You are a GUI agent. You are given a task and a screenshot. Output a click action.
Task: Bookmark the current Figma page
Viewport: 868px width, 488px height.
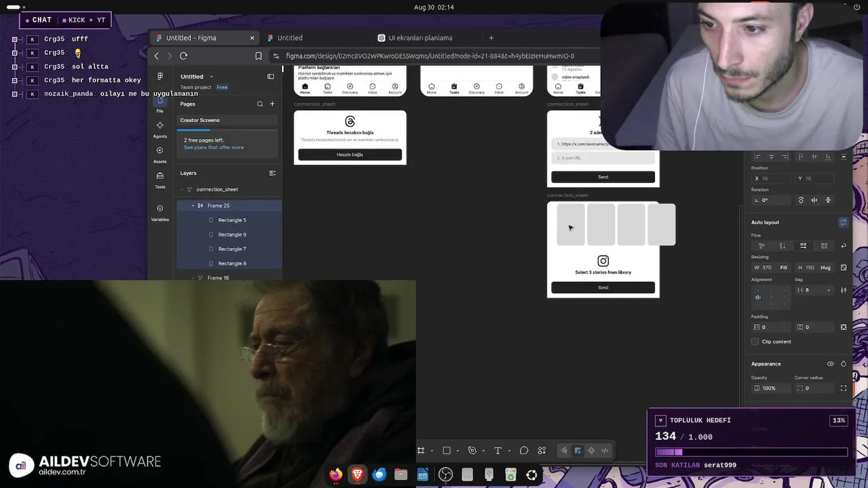tap(258, 56)
